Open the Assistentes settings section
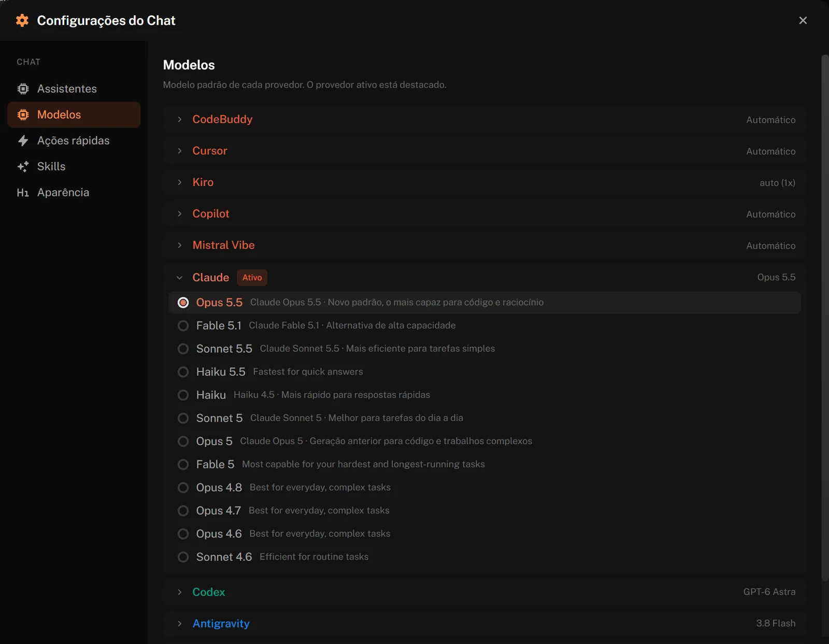The width and height of the screenshot is (829, 644). click(x=74, y=89)
